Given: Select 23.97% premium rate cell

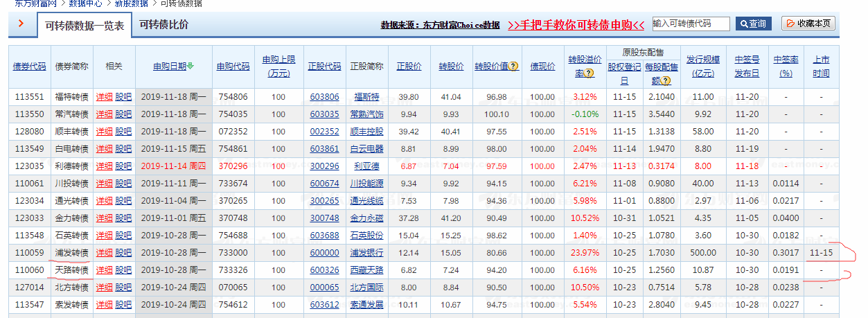Looking at the screenshot, I should (585, 253).
